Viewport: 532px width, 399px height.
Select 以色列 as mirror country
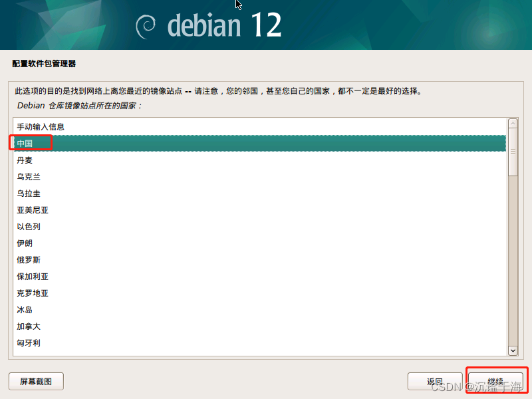(x=259, y=227)
